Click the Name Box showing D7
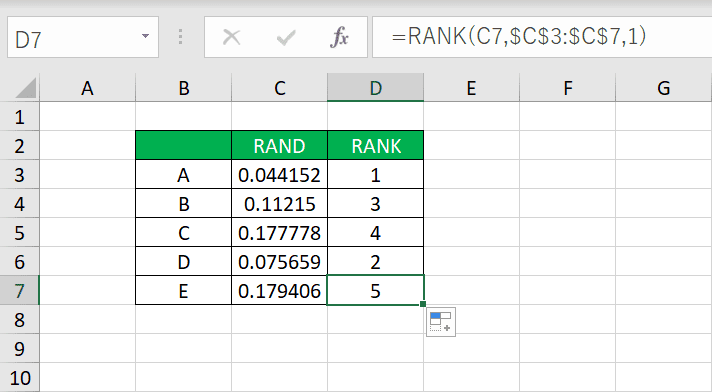This screenshot has height=392, width=712. (83, 37)
